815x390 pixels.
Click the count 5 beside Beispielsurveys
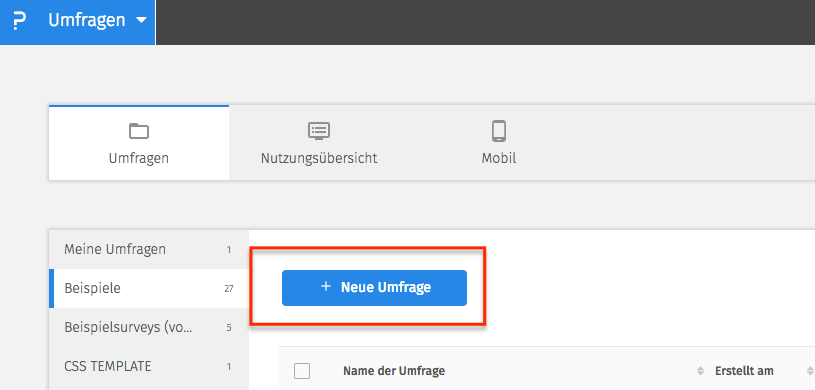229,328
